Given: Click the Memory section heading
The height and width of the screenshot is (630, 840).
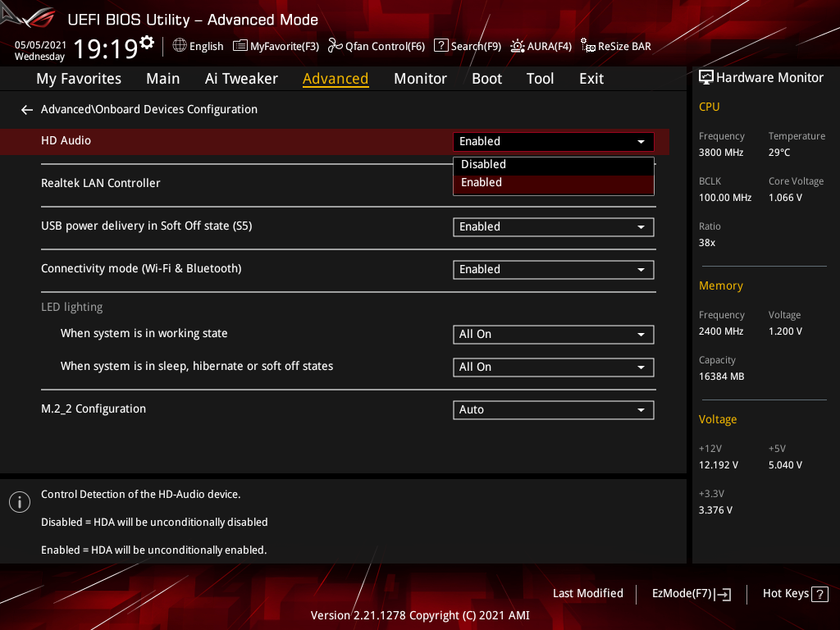Looking at the screenshot, I should point(720,286).
